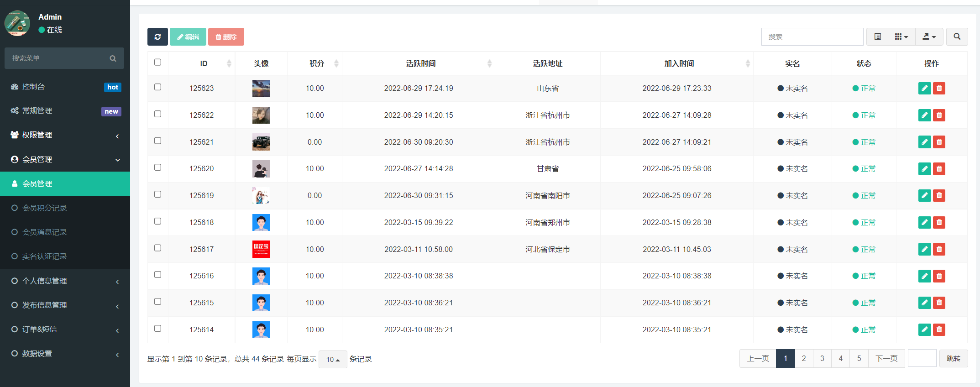Image resolution: width=980 pixels, height=387 pixels.
Task: Select the highlighted 会员管理 submenu item
Action: (x=65, y=183)
